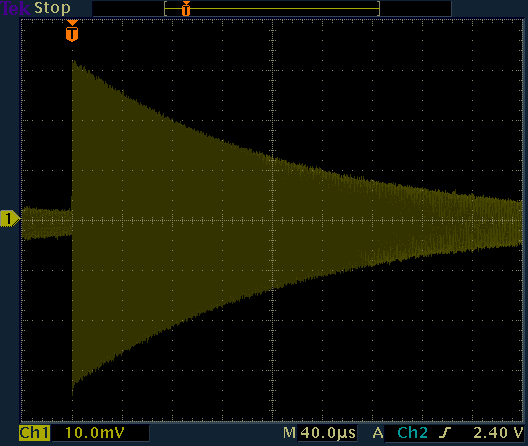528x446 pixels.
Task: Click the peak of the decaying waveform
Action: 73,61
